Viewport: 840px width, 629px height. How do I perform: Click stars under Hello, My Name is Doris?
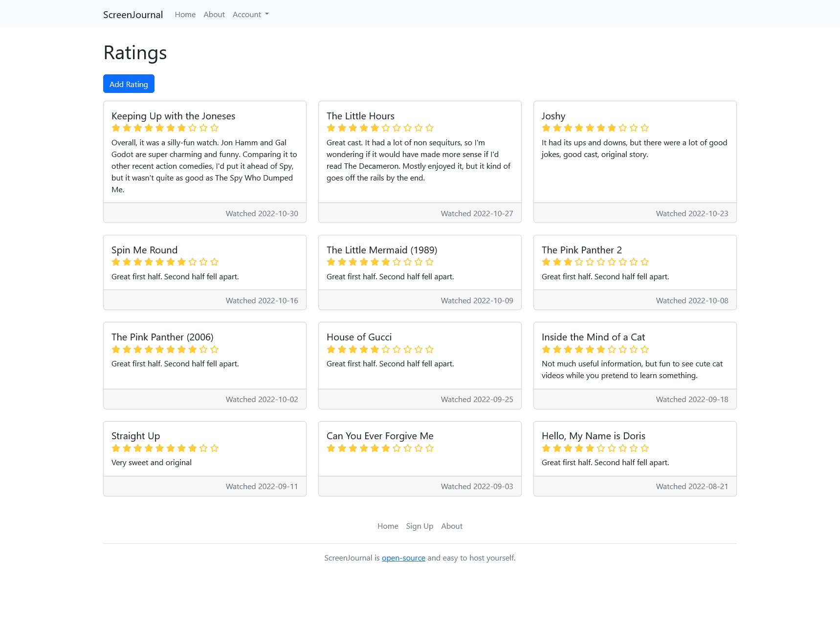pos(595,448)
